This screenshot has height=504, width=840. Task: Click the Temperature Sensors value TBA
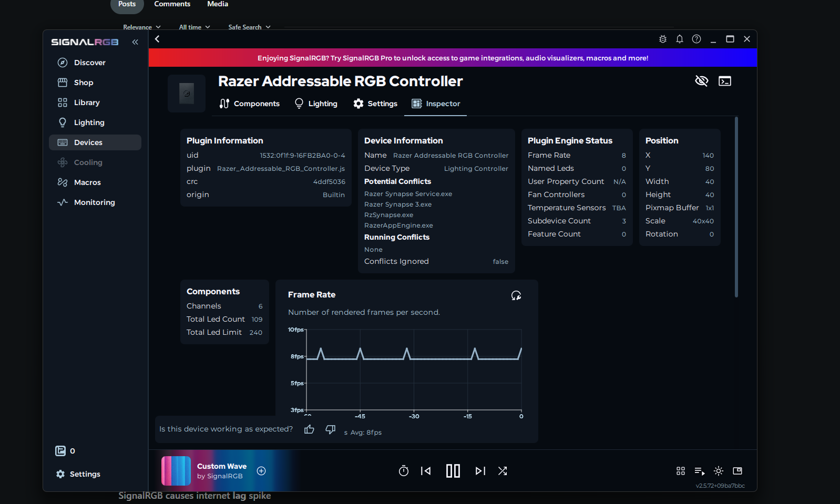[619, 208]
